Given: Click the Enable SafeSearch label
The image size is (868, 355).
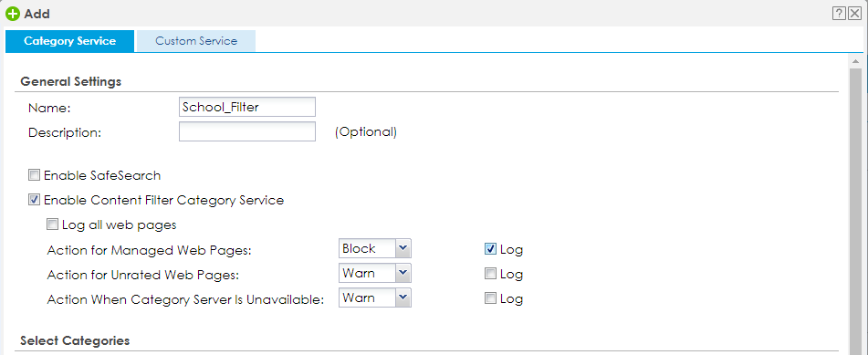Looking at the screenshot, I should pos(102,175).
